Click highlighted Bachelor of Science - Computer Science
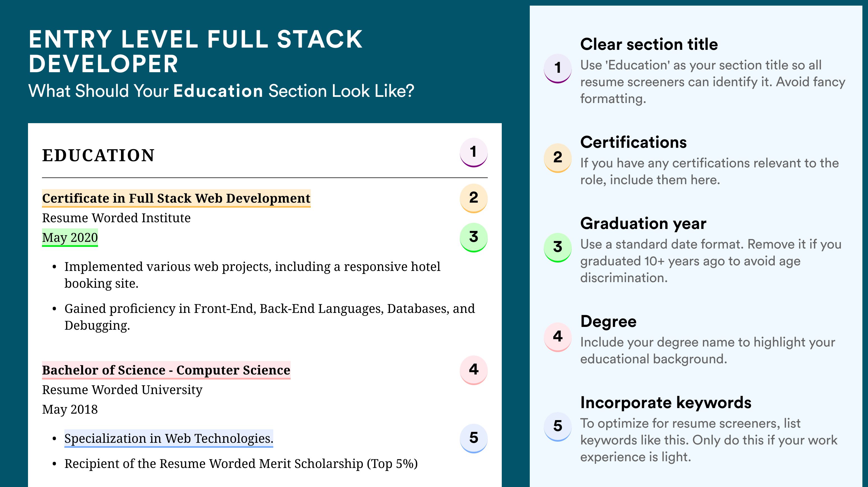This screenshot has width=868, height=487. pyautogui.click(x=166, y=370)
